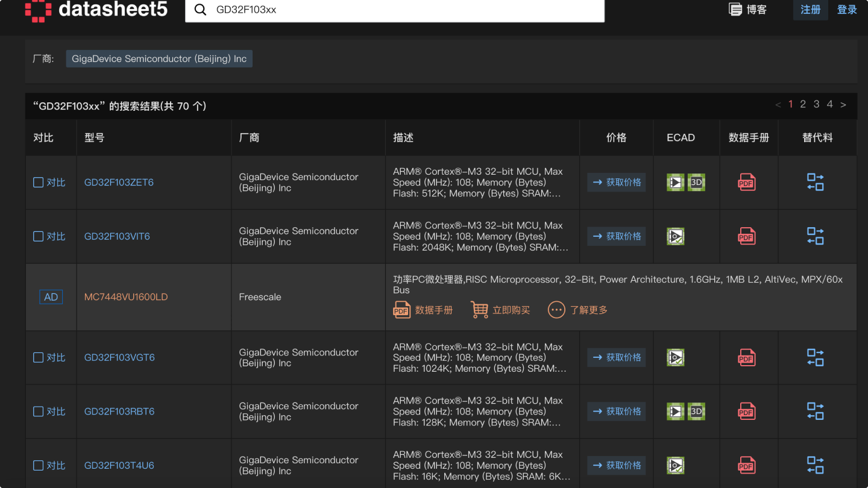Click 获取价格 button for GD32F103T4U6
The image size is (868, 488).
coord(617,465)
